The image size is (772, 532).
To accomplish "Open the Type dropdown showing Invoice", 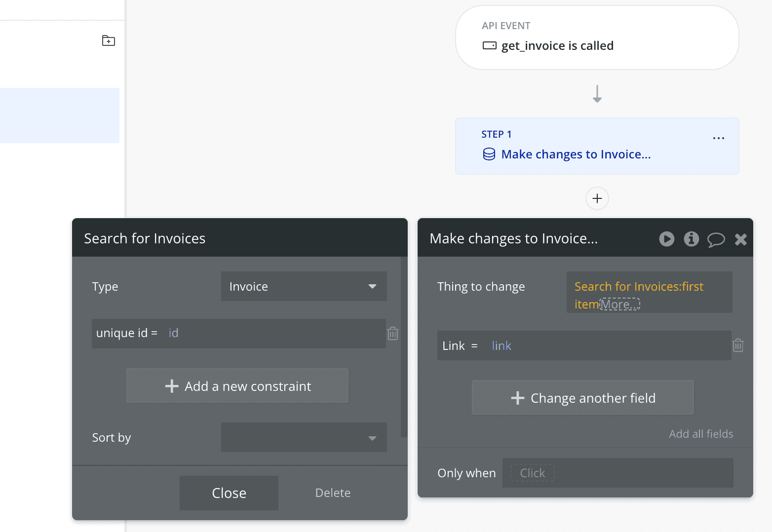I will click(304, 286).
